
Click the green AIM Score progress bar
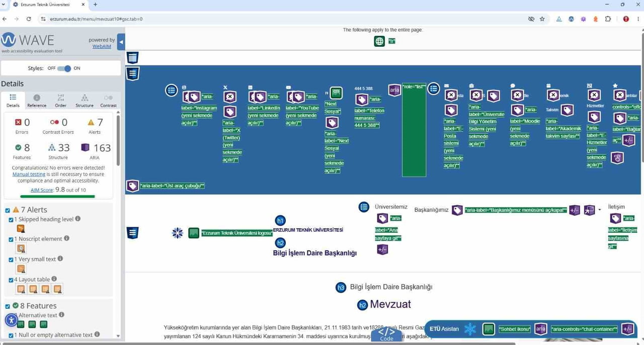pyautogui.click(x=57, y=196)
